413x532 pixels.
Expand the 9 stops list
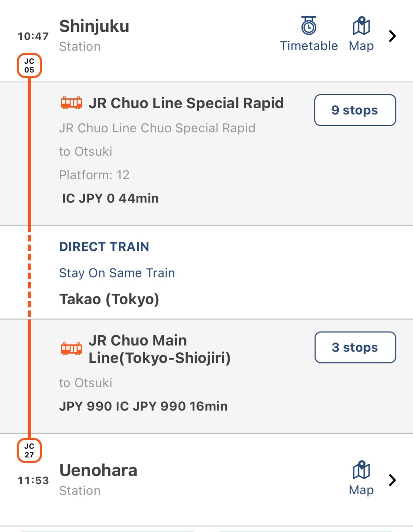355,110
